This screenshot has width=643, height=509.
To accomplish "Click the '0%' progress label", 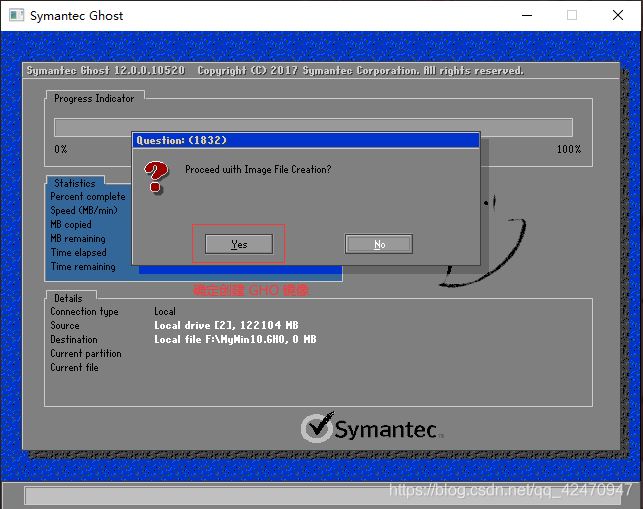I will 61,149.
